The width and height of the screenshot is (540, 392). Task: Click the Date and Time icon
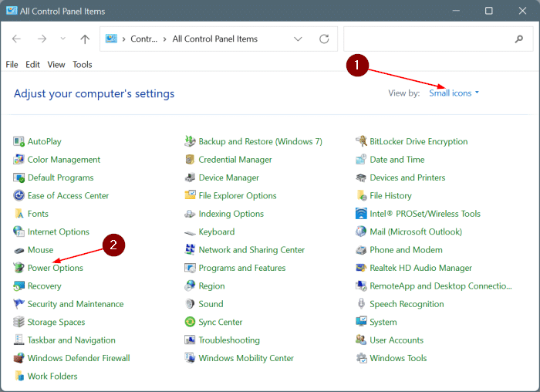(x=361, y=160)
